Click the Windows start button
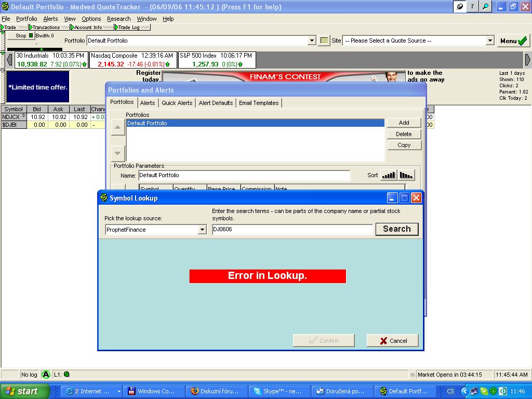532x399 pixels. pyautogui.click(x=24, y=391)
